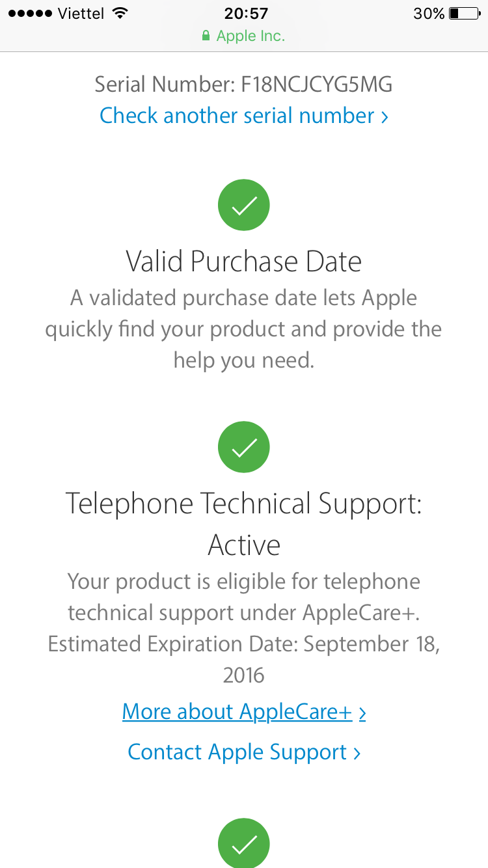Screen dimensions: 488x868
Task: Open Check another serial number link
Action: click(x=244, y=116)
